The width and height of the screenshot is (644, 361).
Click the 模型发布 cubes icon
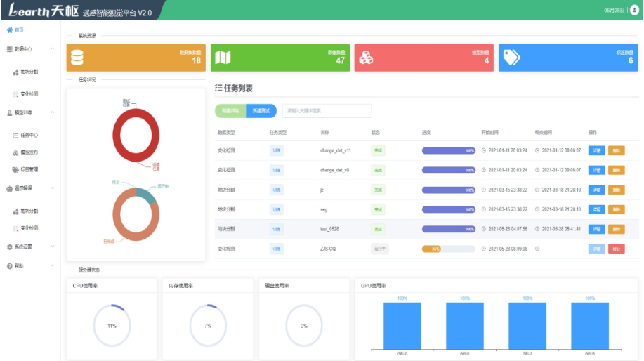[15, 152]
